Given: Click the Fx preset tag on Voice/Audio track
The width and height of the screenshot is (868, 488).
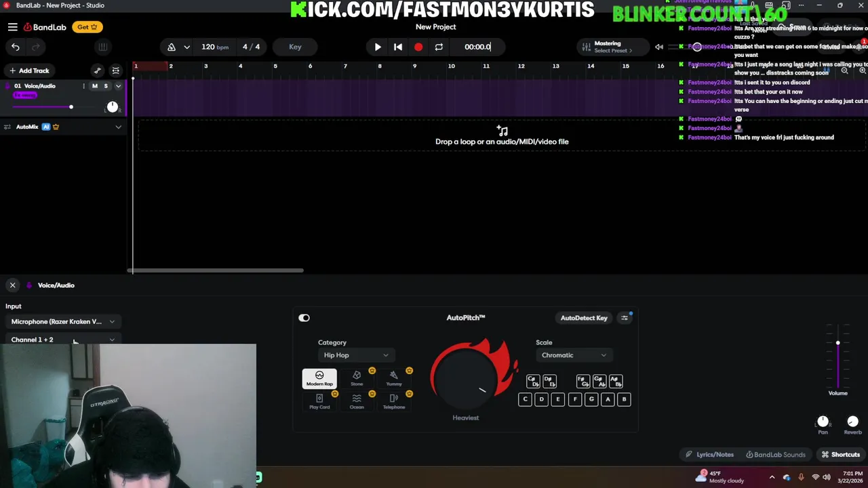Looking at the screenshot, I should [25, 96].
